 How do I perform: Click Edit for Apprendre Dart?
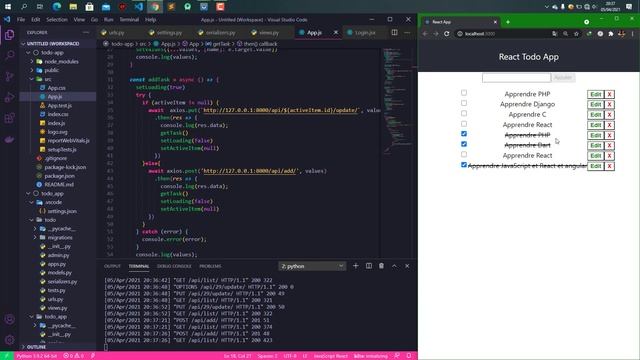pyautogui.click(x=596, y=145)
